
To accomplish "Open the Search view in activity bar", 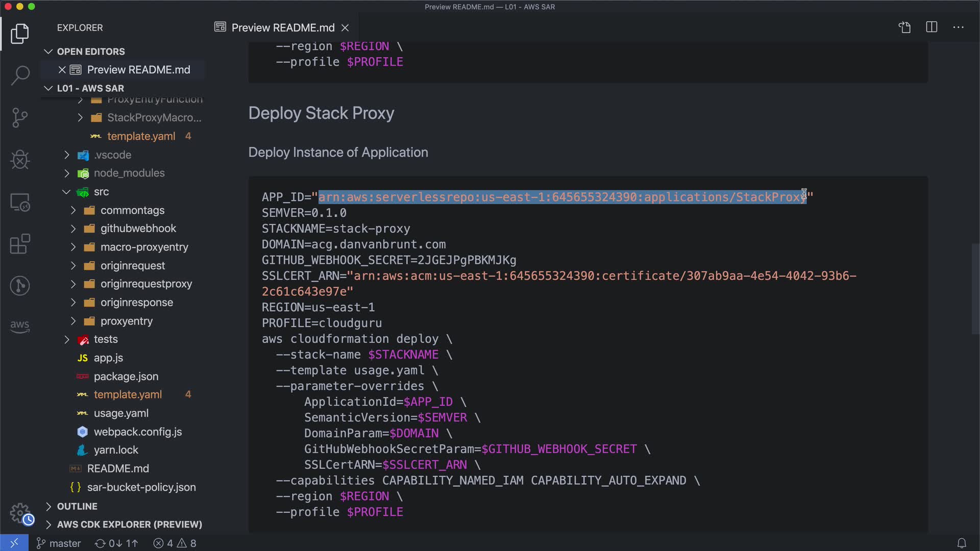I will 20,76.
